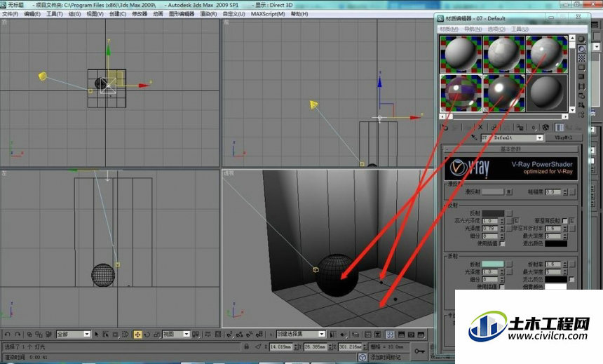Screen dimensions: 603x364
Task: Toggle checkbox next to 折射 退出颜色
Action: [572, 279]
